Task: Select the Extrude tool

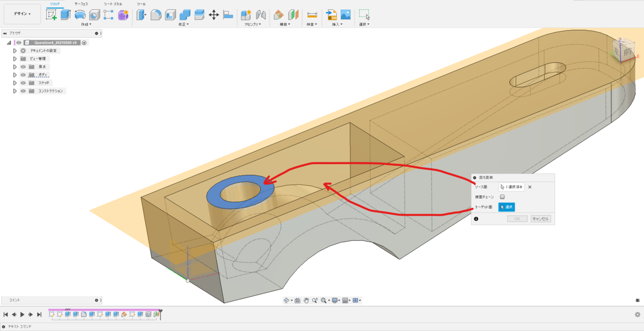Action: (65, 15)
